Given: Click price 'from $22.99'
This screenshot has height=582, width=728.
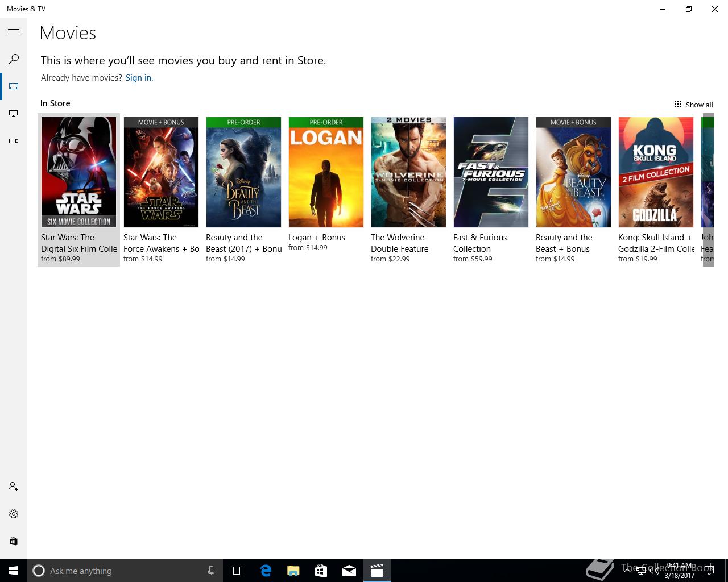Looking at the screenshot, I should click(390, 259).
